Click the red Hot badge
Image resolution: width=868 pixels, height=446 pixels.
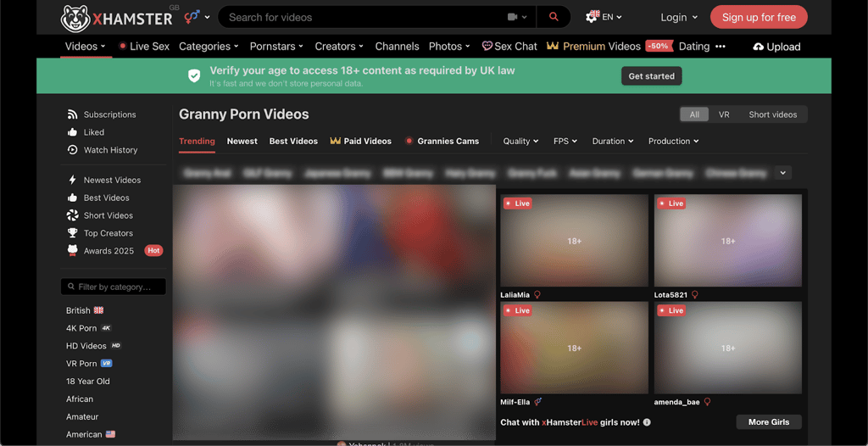point(153,251)
